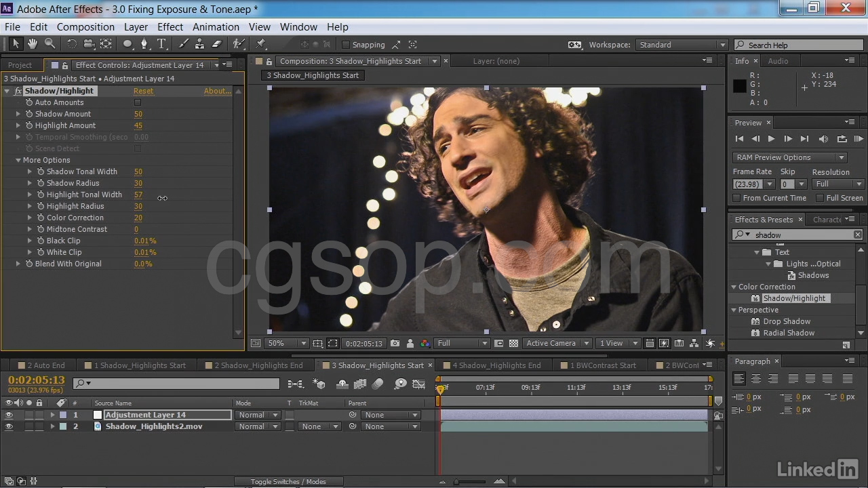Open the Workspace Standard dropdown
This screenshot has width=868, height=488.
682,45
